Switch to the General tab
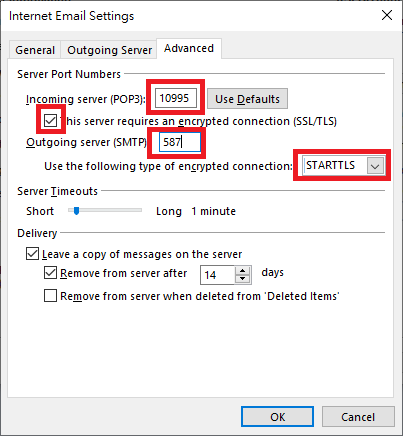 click(x=35, y=50)
